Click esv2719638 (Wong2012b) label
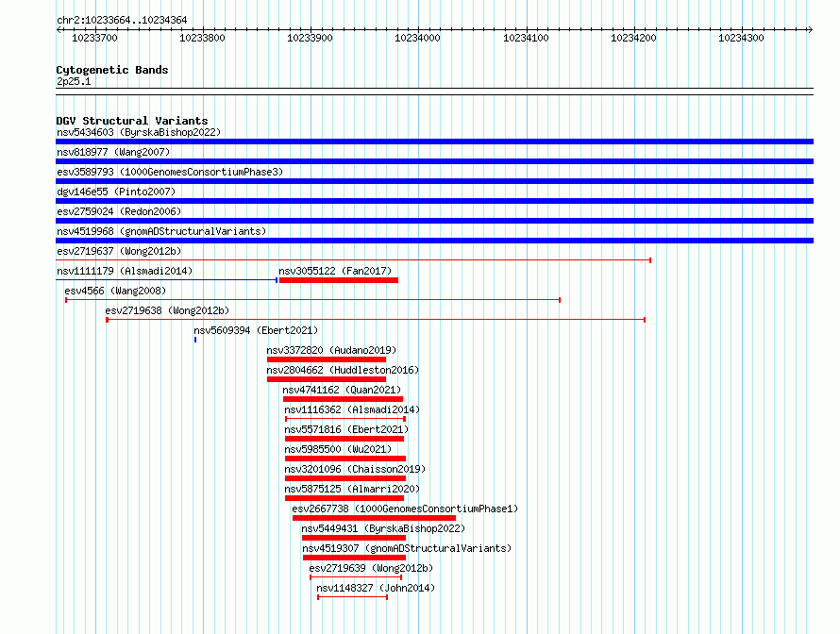This screenshot has width=840, height=634. click(167, 310)
